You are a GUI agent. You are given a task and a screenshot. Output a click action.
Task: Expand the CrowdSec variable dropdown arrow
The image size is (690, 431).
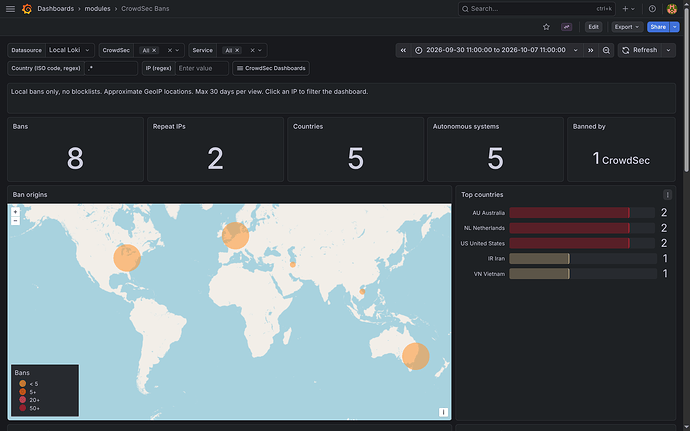pyautogui.click(x=177, y=51)
